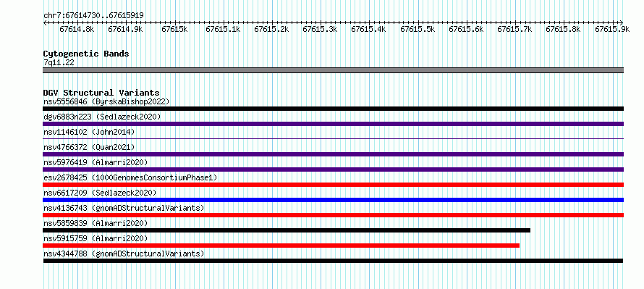Select the blue nsv6617209 variant bar
The width and height of the screenshot is (644, 289).
pyautogui.click(x=333, y=200)
